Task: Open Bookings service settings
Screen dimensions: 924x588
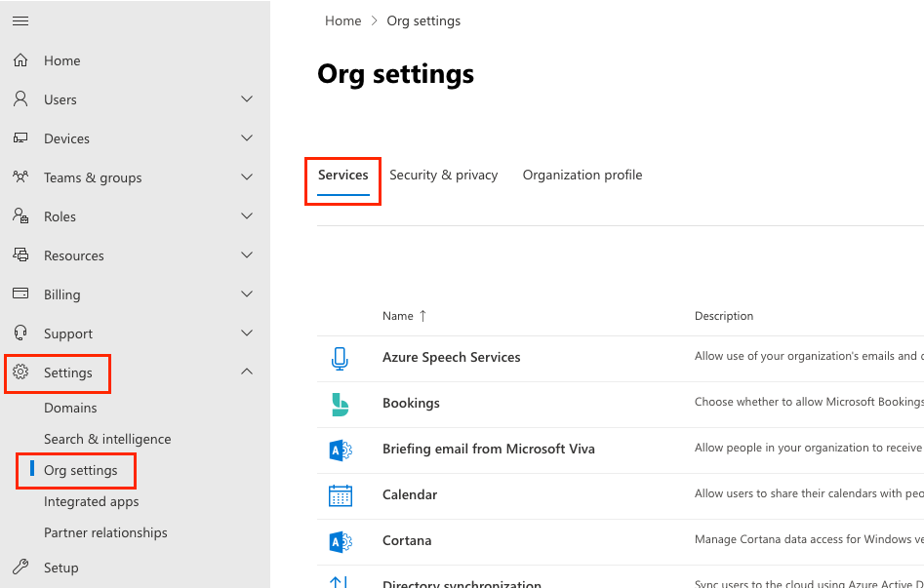Action: point(411,403)
